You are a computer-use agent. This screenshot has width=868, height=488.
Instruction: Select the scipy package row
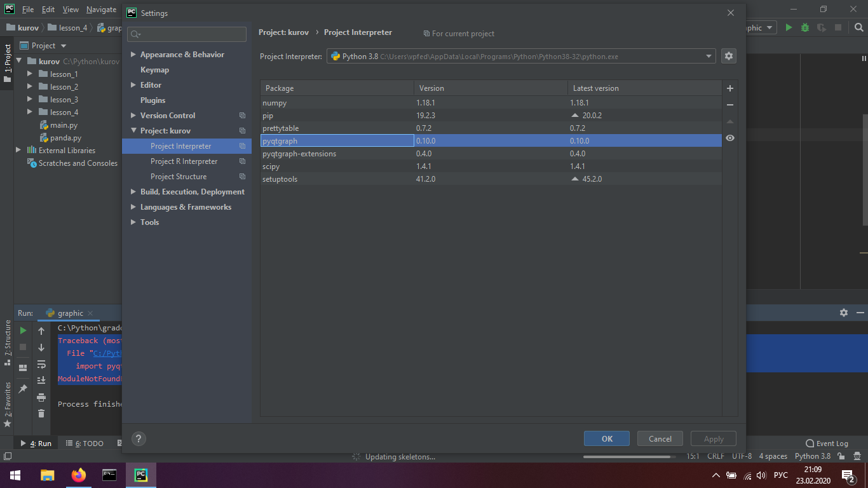coord(491,166)
